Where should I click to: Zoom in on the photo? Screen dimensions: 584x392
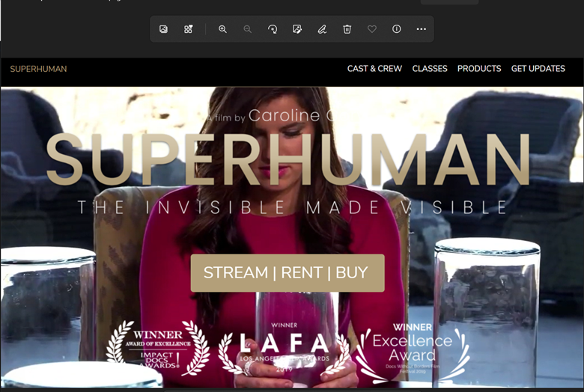pyautogui.click(x=222, y=29)
